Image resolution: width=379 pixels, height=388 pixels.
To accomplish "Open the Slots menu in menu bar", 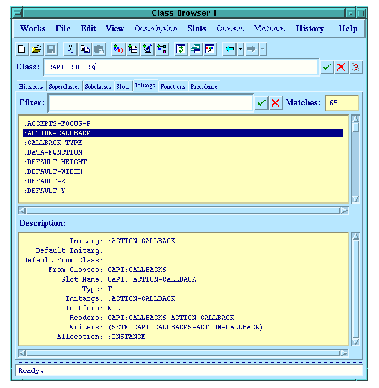I will (x=197, y=28).
